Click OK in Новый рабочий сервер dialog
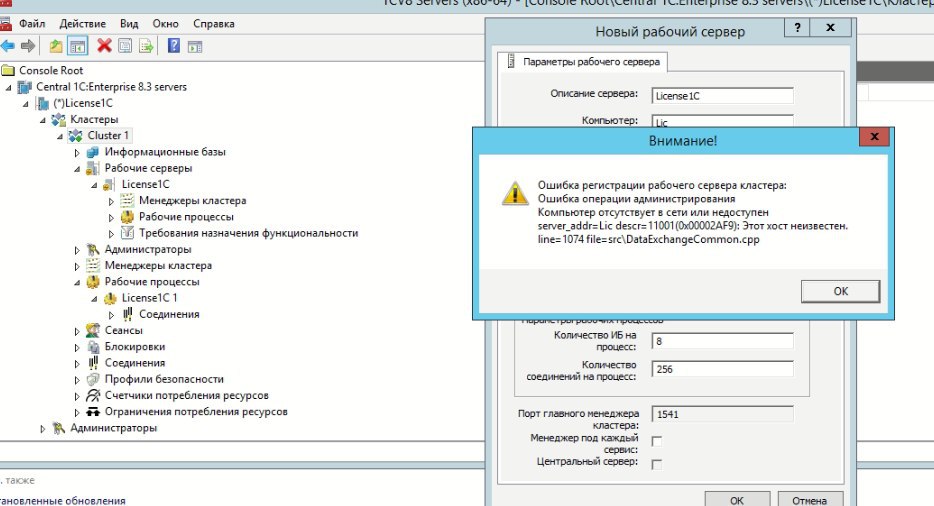Screen dimensions: 934x506 [x=737, y=500]
